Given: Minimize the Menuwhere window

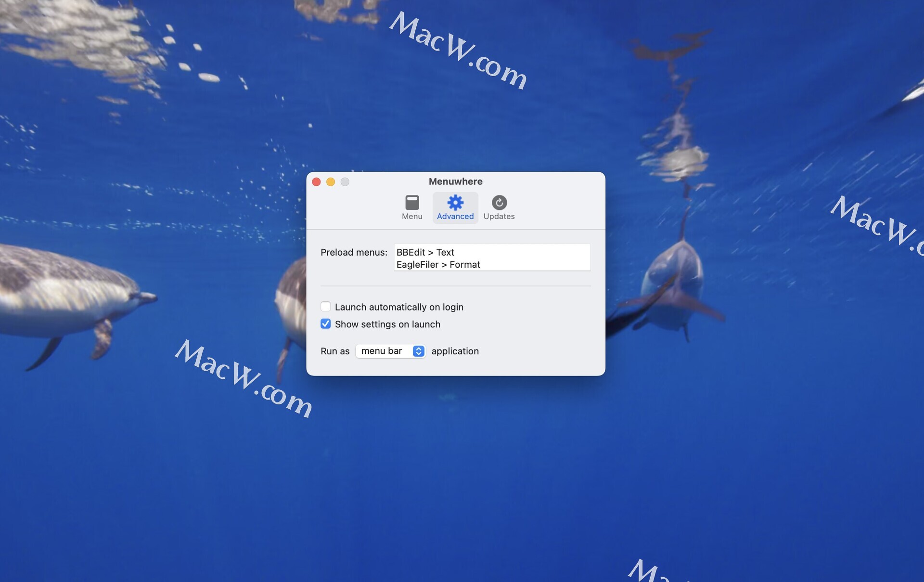Looking at the screenshot, I should (x=331, y=182).
